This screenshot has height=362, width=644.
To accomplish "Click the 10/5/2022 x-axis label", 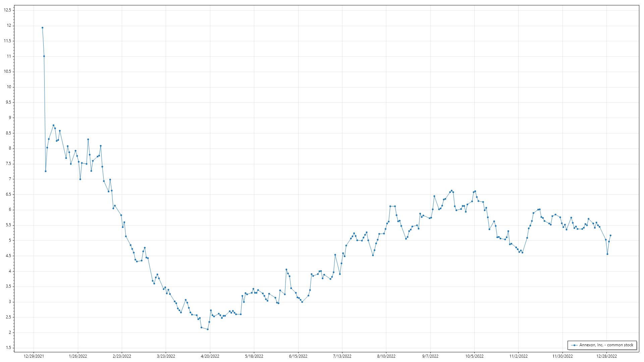I will point(474,356).
